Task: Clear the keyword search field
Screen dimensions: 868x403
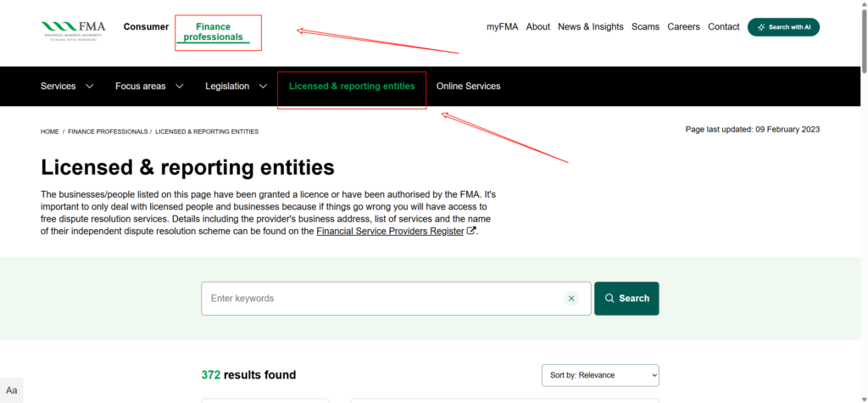Action: 571,299
